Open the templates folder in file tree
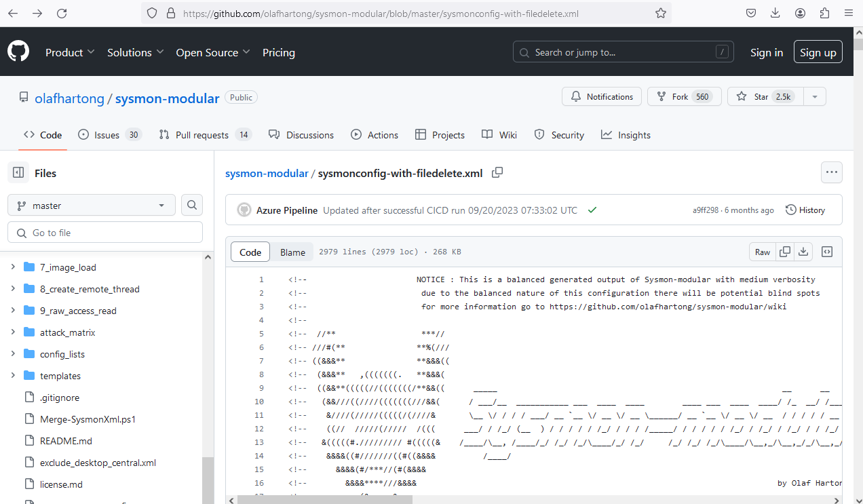 tap(60, 376)
